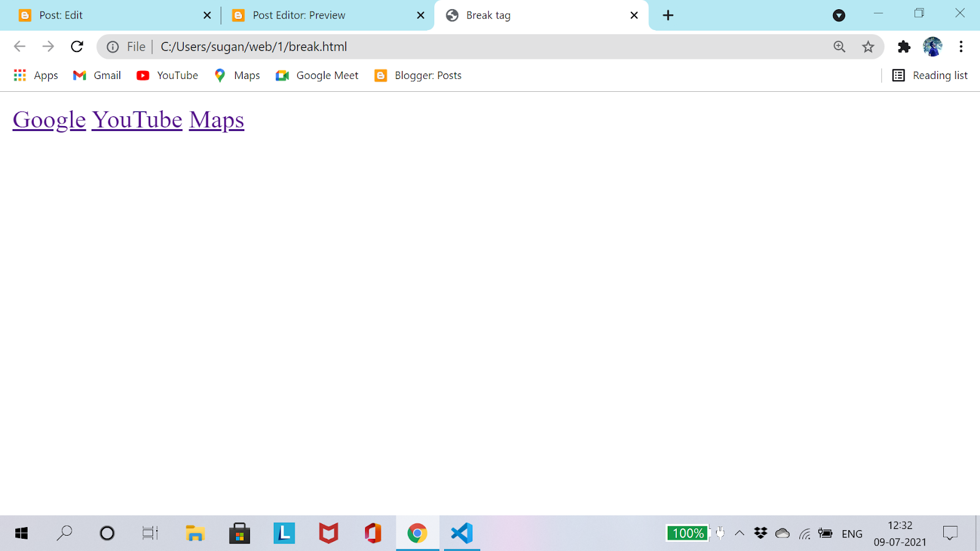Show hidden tray icons with the chevron
This screenshot has width=980, height=551.
coord(739,533)
